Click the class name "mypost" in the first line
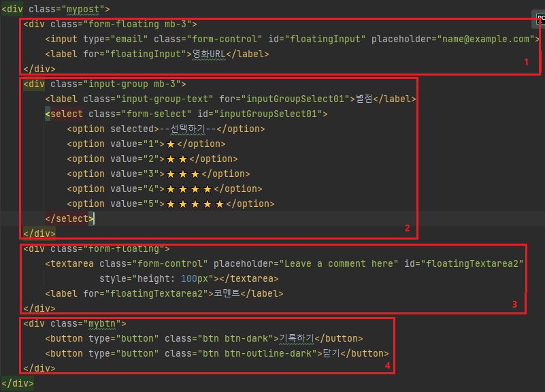 coord(83,10)
